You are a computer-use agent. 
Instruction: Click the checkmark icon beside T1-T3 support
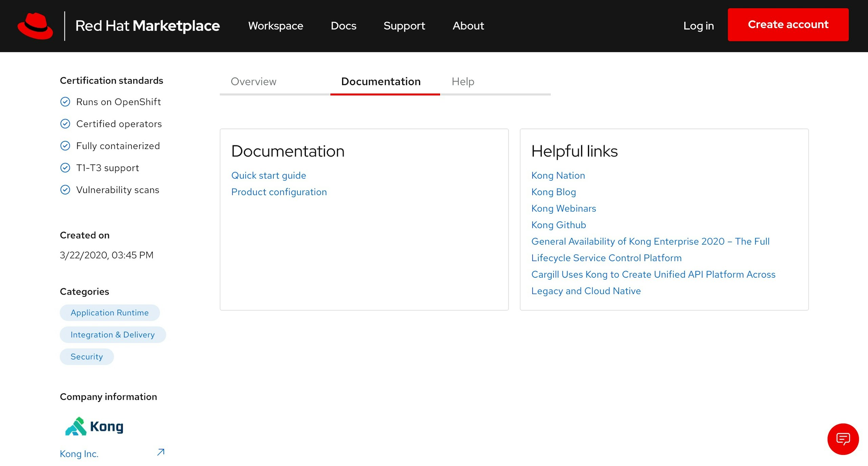click(65, 168)
